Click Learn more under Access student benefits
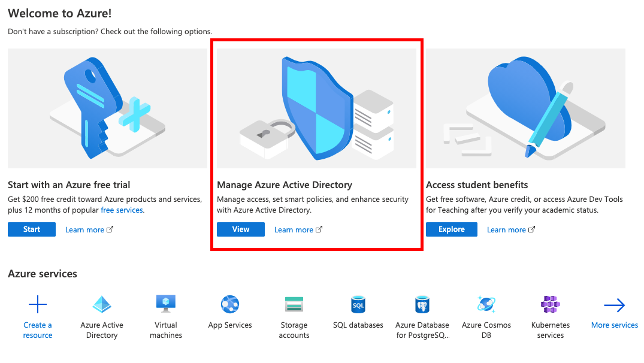The height and width of the screenshot is (363, 644). (507, 229)
